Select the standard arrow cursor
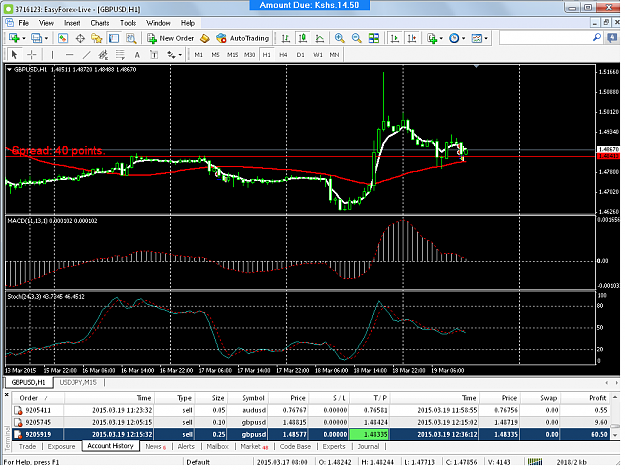 (x=14, y=55)
